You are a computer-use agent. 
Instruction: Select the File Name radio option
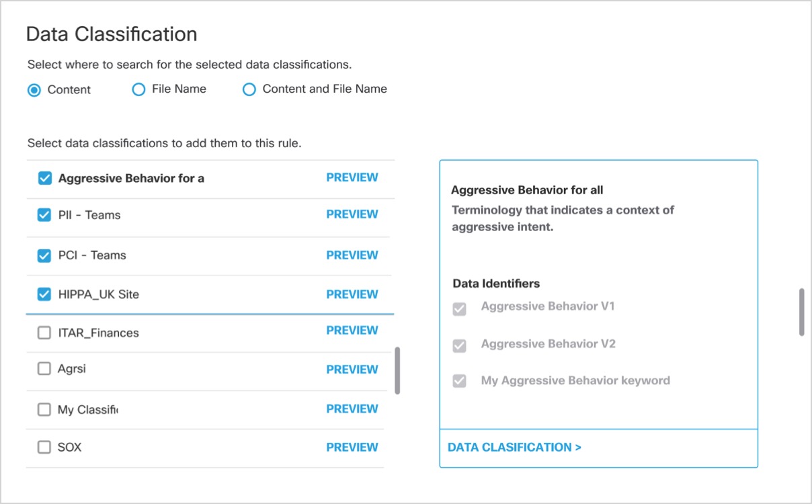tap(138, 89)
